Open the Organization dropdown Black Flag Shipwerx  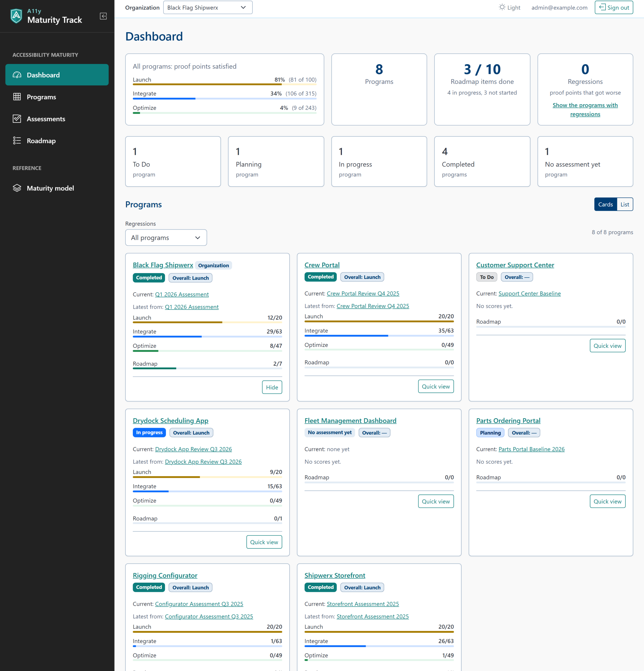pyautogui.click(x=208, y=8)
